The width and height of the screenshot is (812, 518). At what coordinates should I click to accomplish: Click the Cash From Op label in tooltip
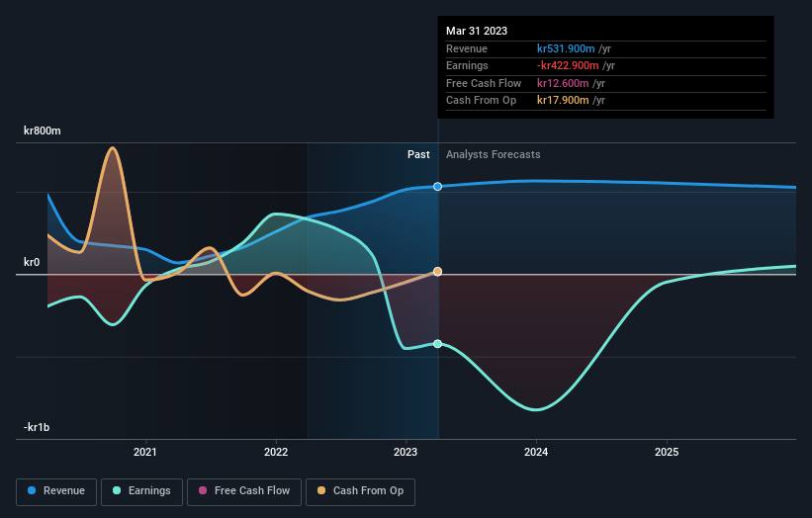pyautogui.click(x=481, y=100)
